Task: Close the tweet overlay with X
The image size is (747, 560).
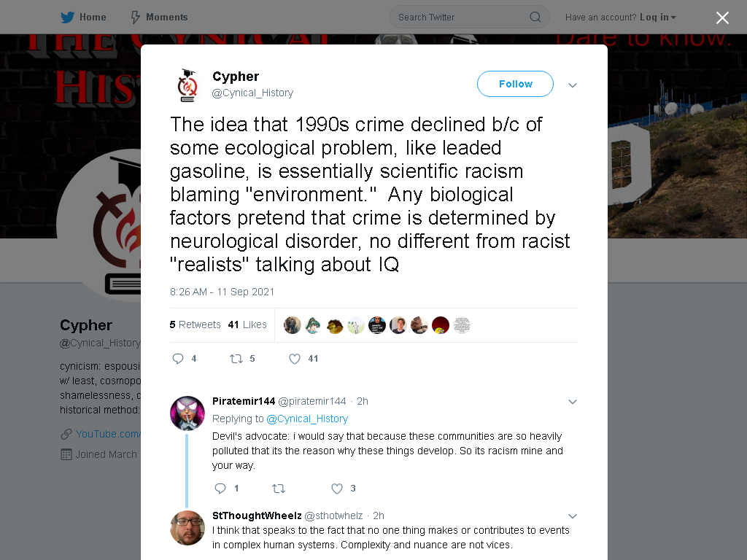Action: (x=722, y=17)
